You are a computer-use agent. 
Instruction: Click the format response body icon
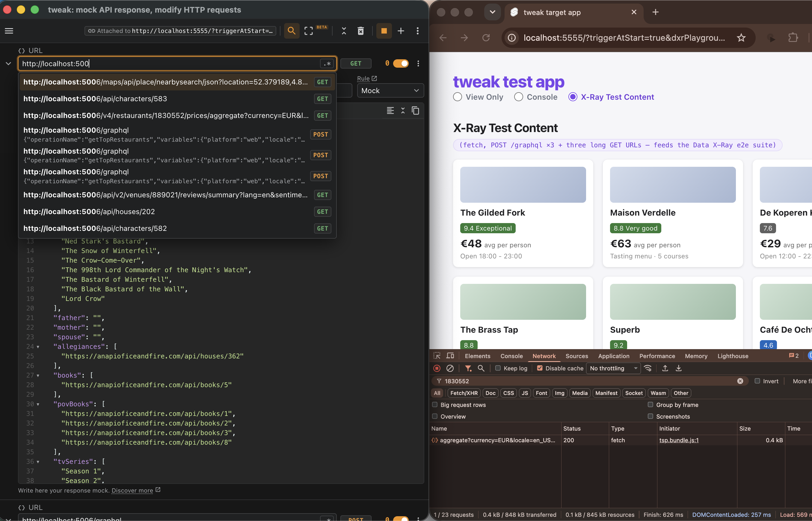click(390, 110)
